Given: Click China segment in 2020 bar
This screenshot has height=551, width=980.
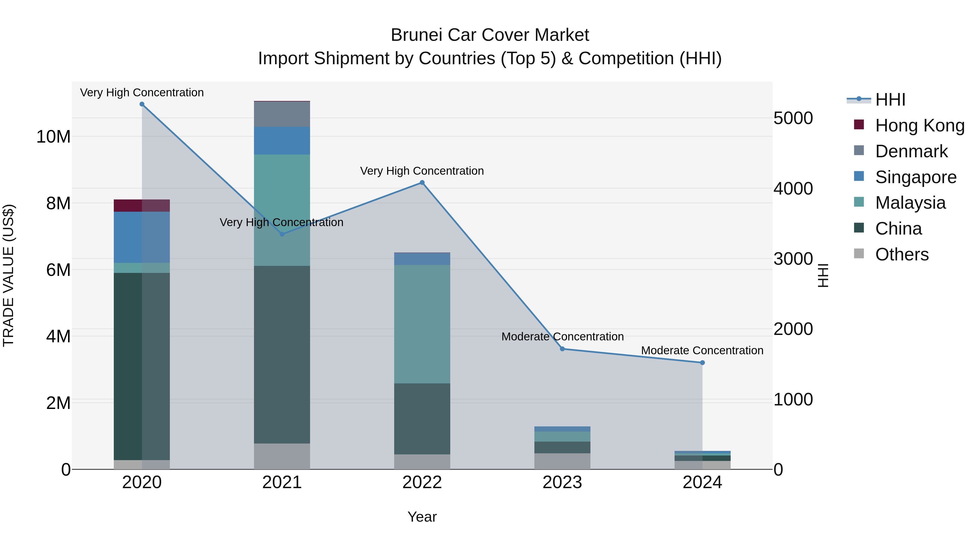Looking at the screenshot, I should pos(142,367).
